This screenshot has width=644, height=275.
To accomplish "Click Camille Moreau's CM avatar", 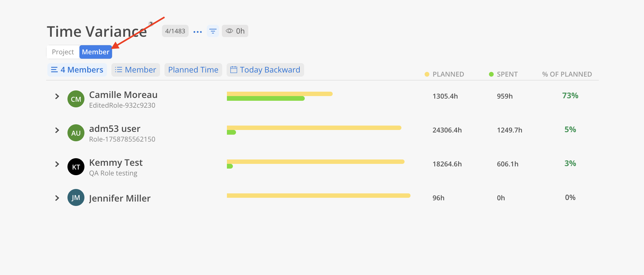I will click(x=76, y=99).
